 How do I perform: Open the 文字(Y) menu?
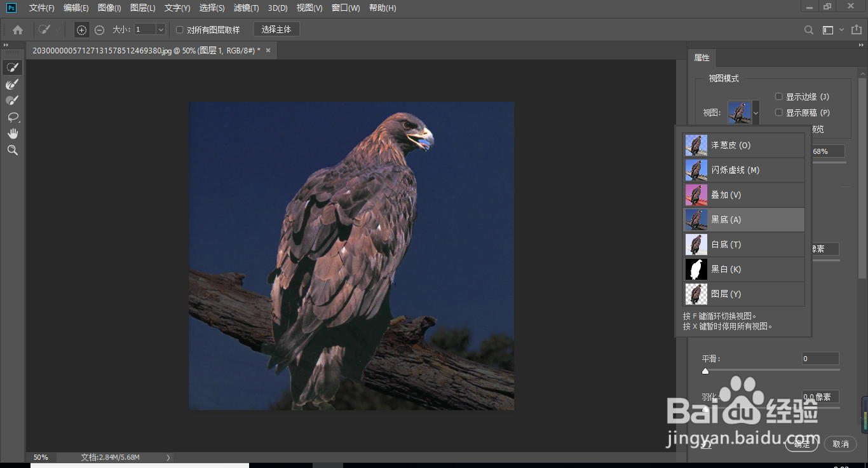pos(177,8)
